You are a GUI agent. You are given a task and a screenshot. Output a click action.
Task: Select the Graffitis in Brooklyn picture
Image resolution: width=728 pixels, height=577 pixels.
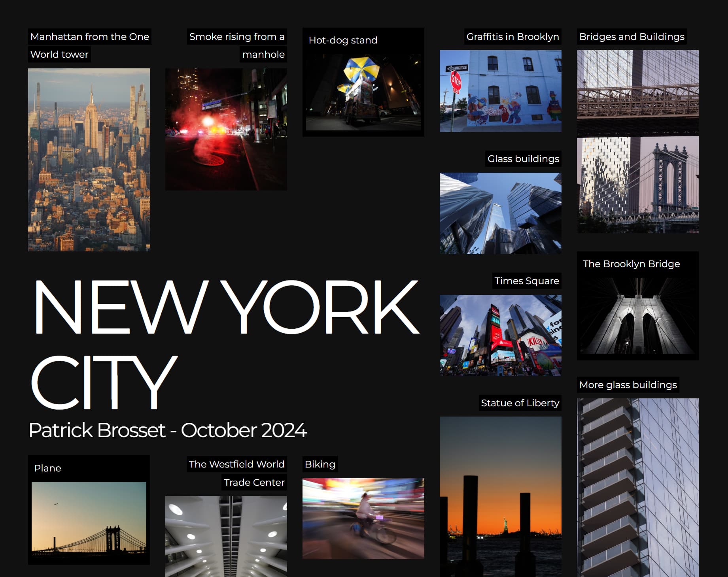pyautogui.click(x=500, y=91)
